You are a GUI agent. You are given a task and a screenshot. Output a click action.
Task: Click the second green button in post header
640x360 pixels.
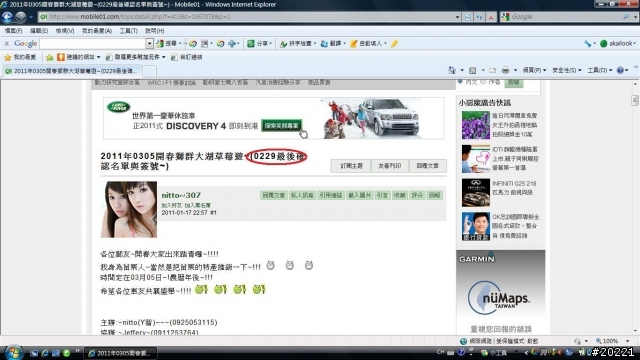click(302, 195)
